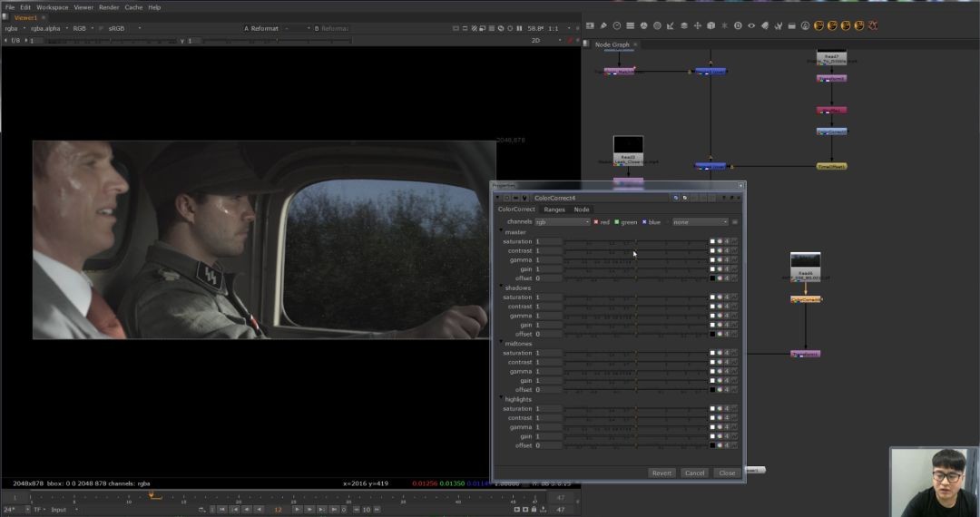Click the color wheel icon for master saturation
Image resolution: width=980 pixels, height=517 pixels.
point(720,241)
